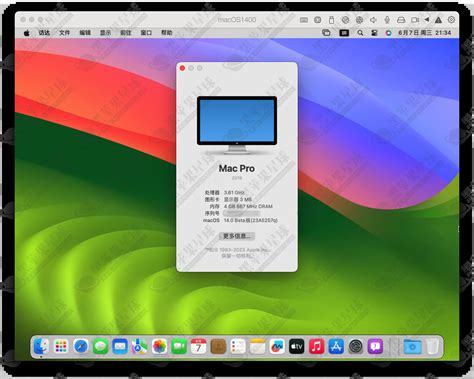Click the warning triangle icon in toolbar
The image size is (474, 379).
pyautogui.click(x=438, y=20)
